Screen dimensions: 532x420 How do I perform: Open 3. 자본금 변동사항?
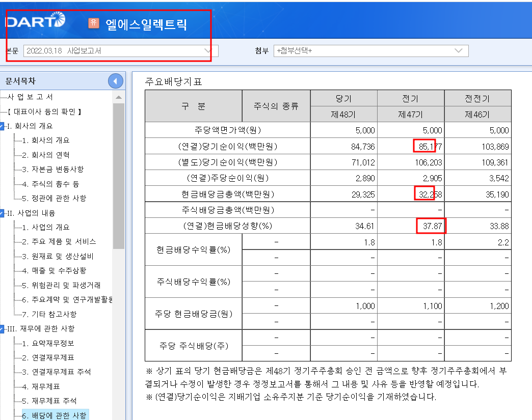coord(53,169)
